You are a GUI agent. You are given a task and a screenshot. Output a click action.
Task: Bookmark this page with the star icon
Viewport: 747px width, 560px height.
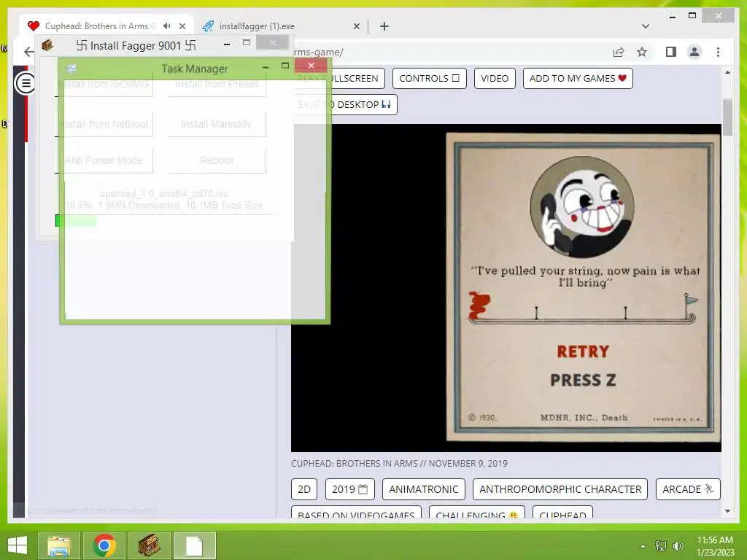click(x=642, y=52)
